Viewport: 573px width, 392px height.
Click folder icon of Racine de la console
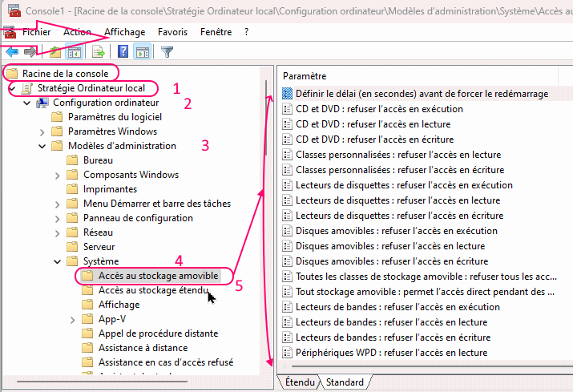tap(12, 74)
